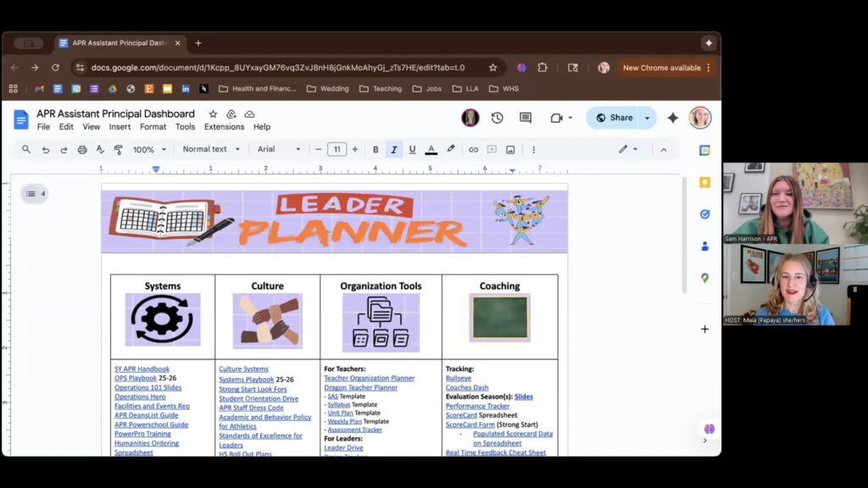Screen dimensions: 868x488
Task: Open the zoom 100% dropdown
Action: pyautogui.click(x=149, y=149)
